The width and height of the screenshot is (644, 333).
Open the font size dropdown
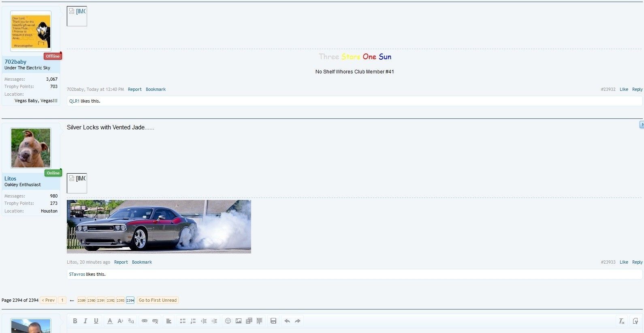point(120,321)
